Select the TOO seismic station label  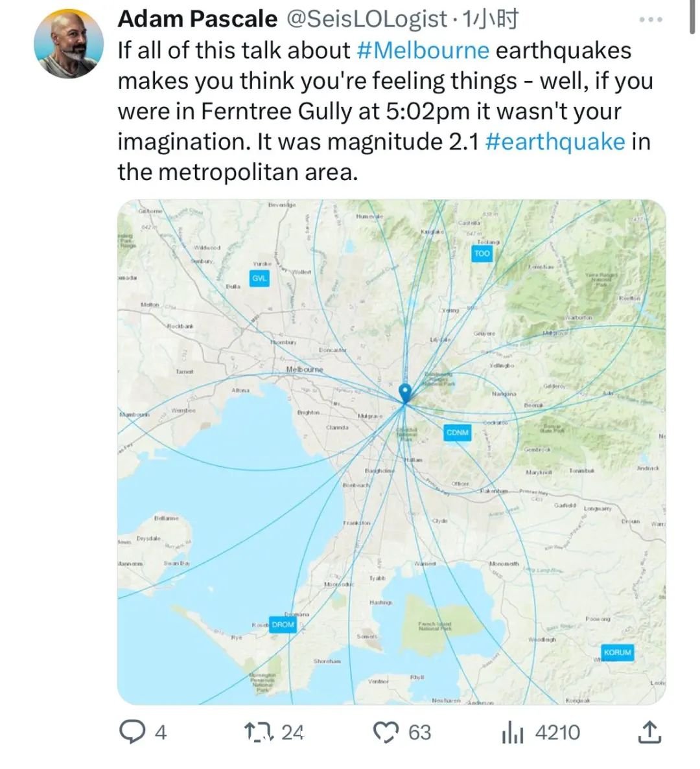pos(482,253)
